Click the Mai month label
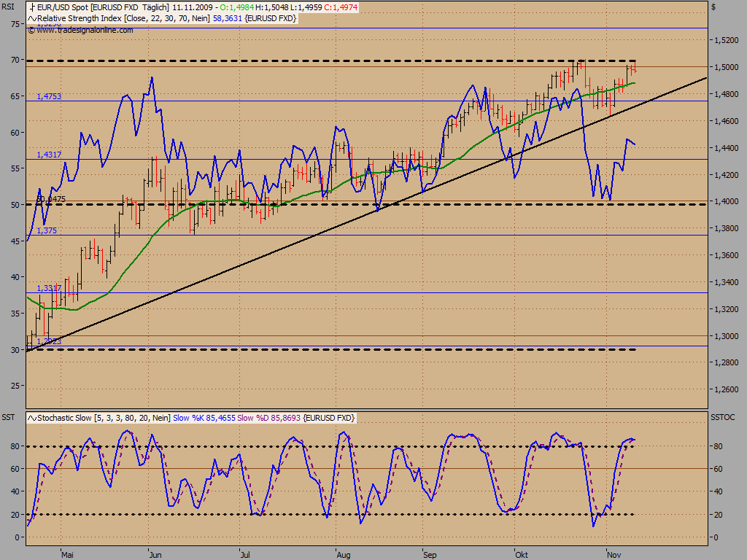The height and width of the screenshot is (560, 747). coord(67,555)
